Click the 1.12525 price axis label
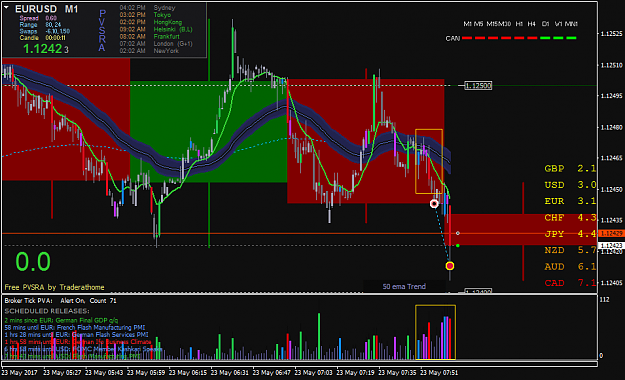625x380 pixels. tap(611, 34)
